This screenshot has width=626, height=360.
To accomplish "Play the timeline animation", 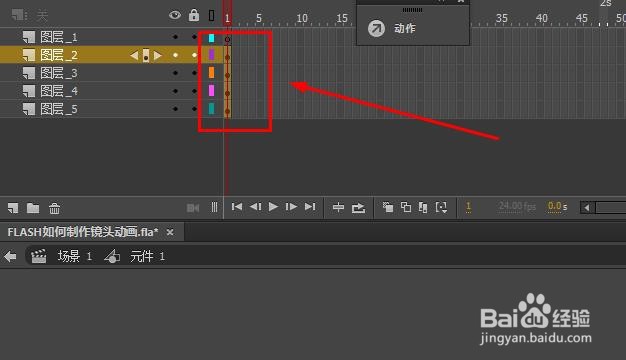I will click(273, 207).
